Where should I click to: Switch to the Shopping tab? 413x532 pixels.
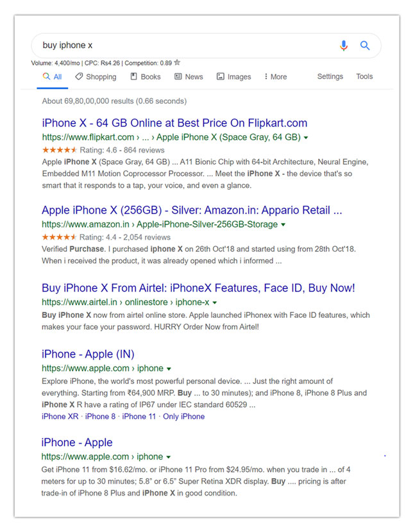pyautogui.click(x=96, y=77)
